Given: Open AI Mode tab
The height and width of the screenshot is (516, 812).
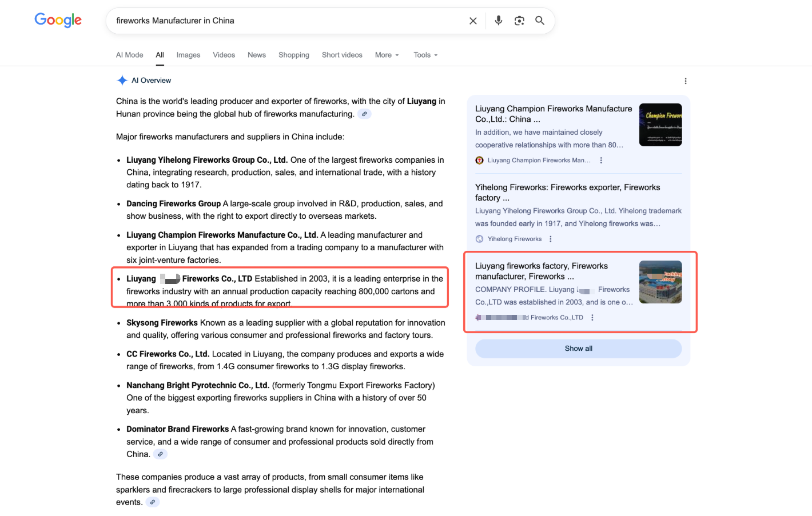Looking at the screenshot, I should [x=129, y=55].
